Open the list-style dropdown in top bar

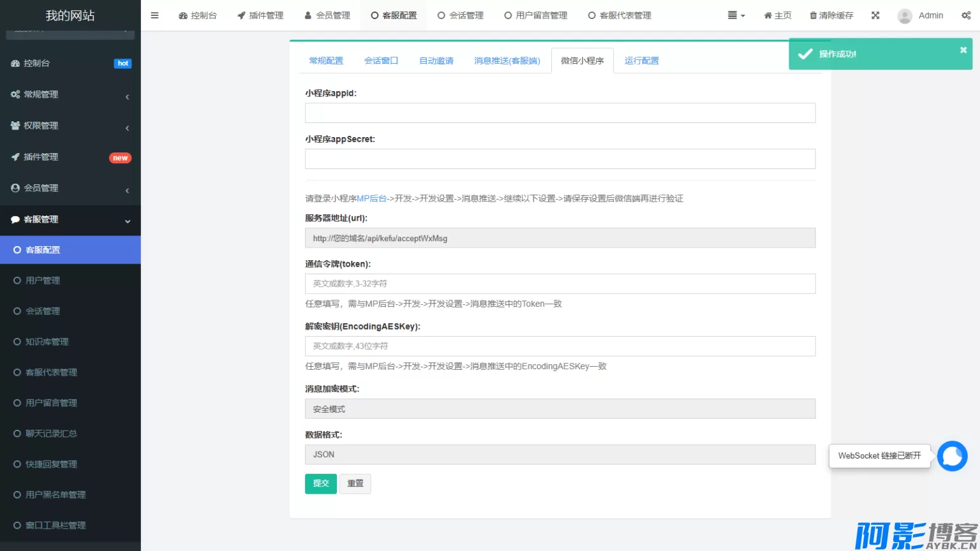coord(736,15)
